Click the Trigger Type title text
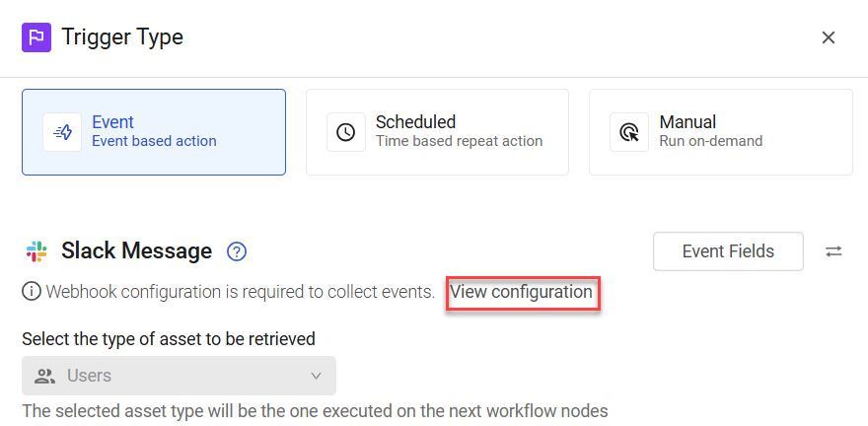Screen dimensions: 868x426 [x=122, y=37]
